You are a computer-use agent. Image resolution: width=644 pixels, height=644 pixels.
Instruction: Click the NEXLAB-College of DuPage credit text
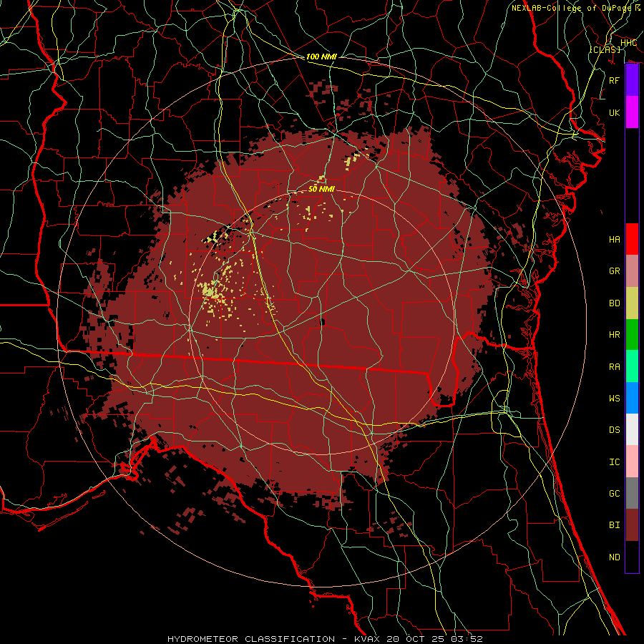(x=571, y=8)
